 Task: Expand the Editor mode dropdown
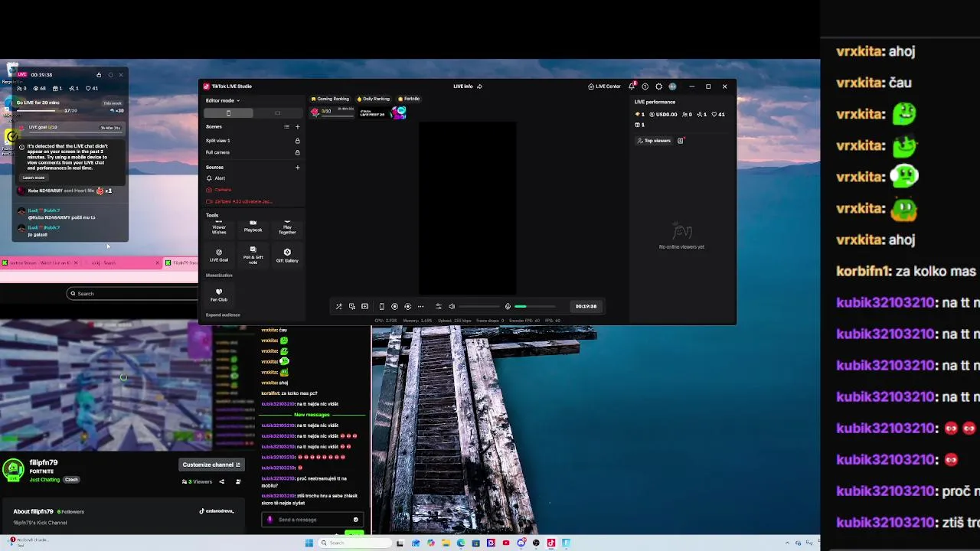(x=223, y=100)
